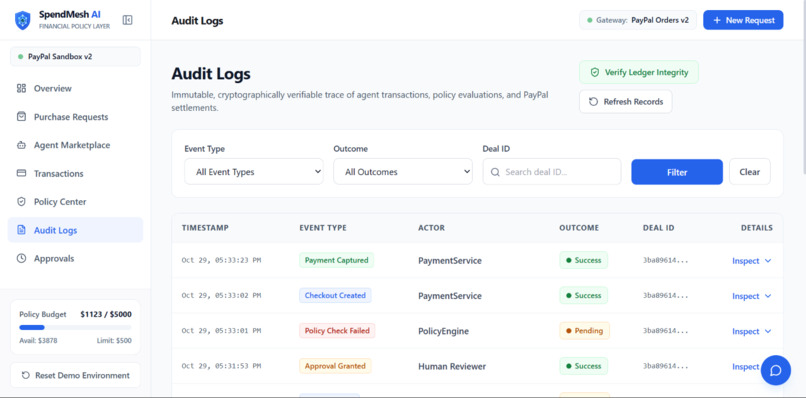Click the OUTCOME column header
The image size is (806, 398).
pos(579,228)
